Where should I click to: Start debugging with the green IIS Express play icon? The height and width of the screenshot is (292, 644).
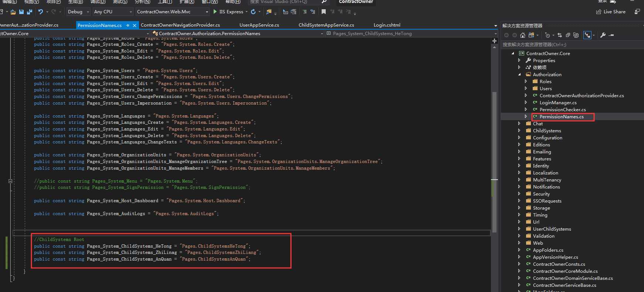(216, 12)
